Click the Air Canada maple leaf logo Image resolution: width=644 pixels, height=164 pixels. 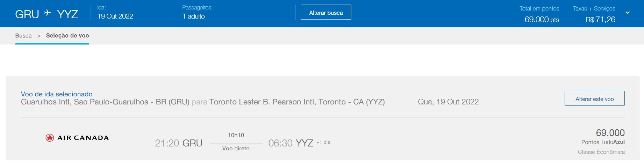(50, 138)
